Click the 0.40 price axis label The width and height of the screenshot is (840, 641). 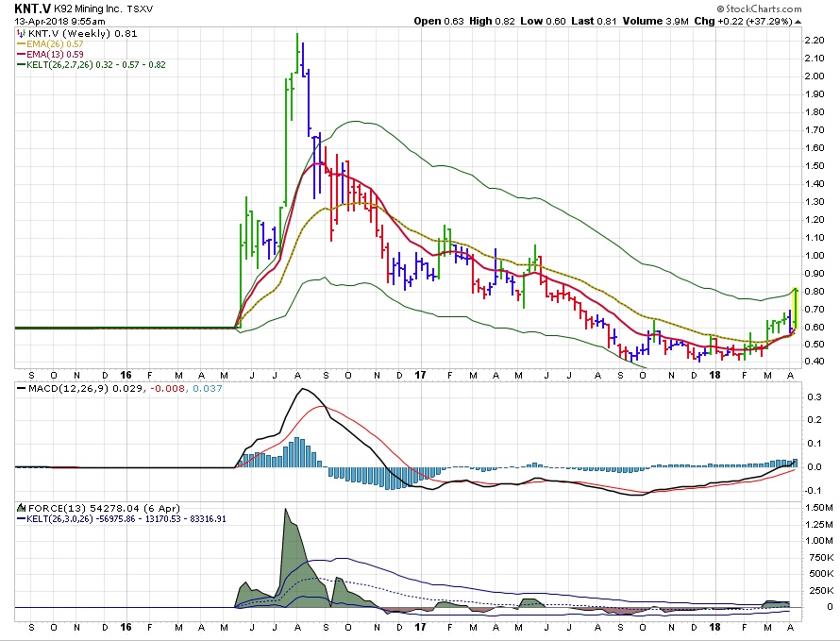(815, 362)
